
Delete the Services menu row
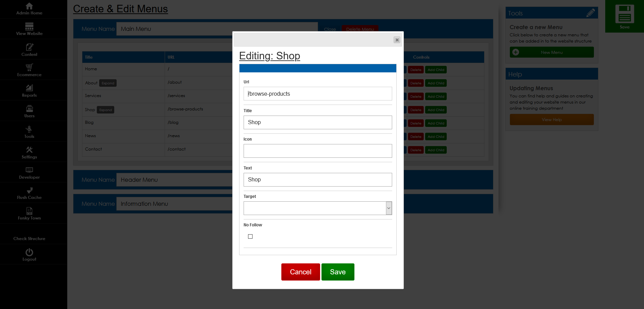(x=416, y=96)
